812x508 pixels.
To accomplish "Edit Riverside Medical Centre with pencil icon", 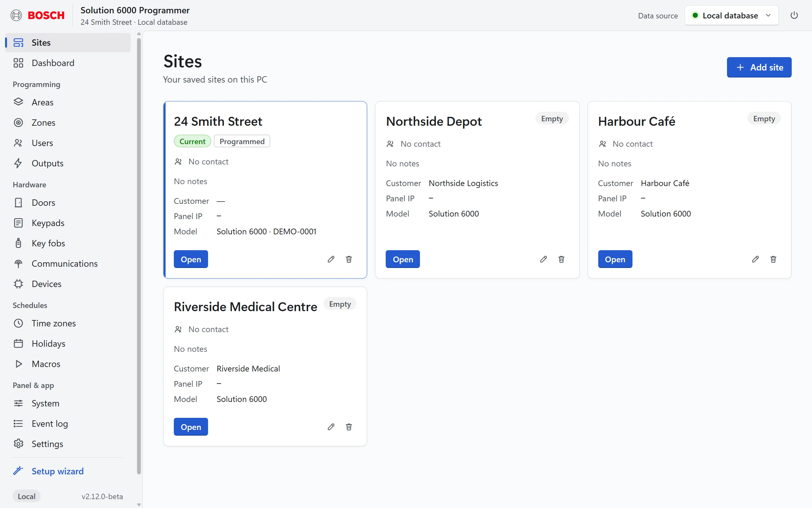I will (x=331, y=427).
